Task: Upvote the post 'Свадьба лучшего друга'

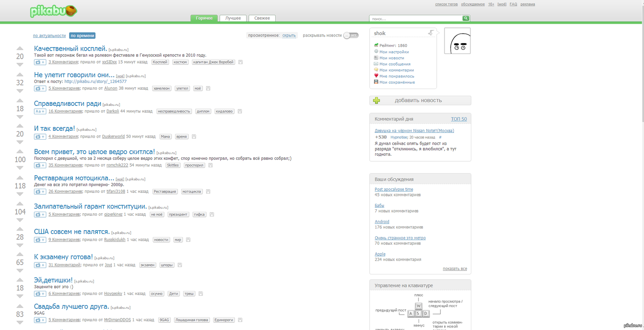Action: click(x=20, y=306)
